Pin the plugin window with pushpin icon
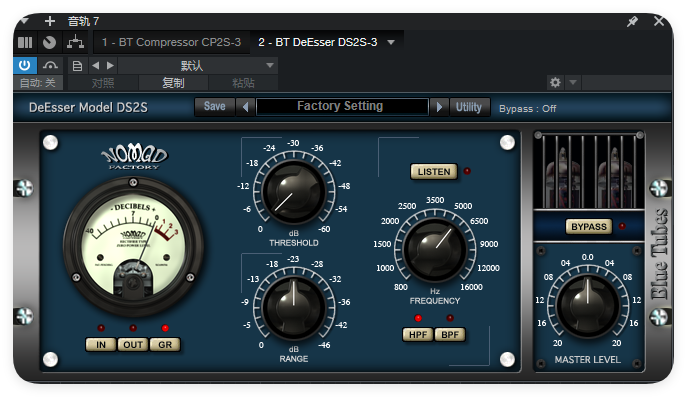The image size is (687, 397). click(x=632, y=21)
